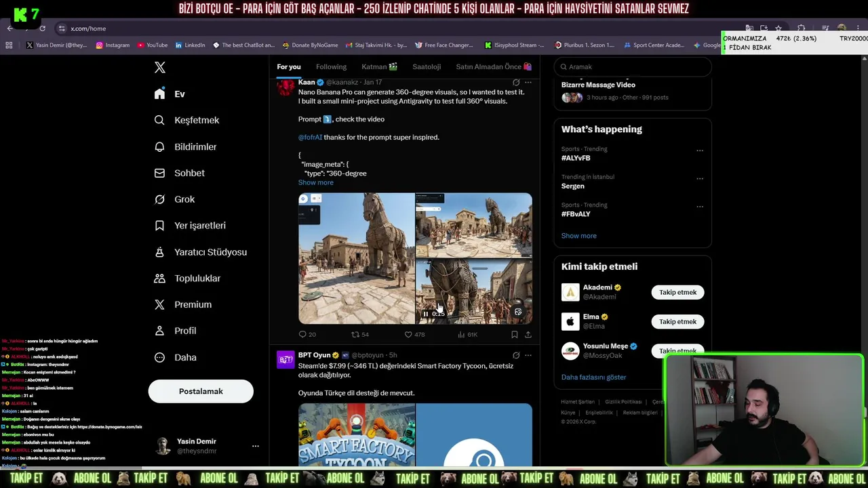
Task: Open Hizmet Şartları footer link
Action: tap(577, 402)
